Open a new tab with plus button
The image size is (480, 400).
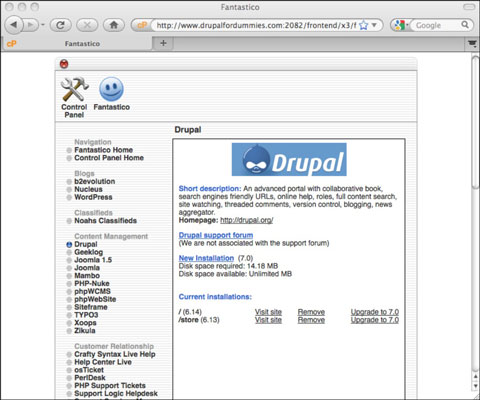(163, 43)
